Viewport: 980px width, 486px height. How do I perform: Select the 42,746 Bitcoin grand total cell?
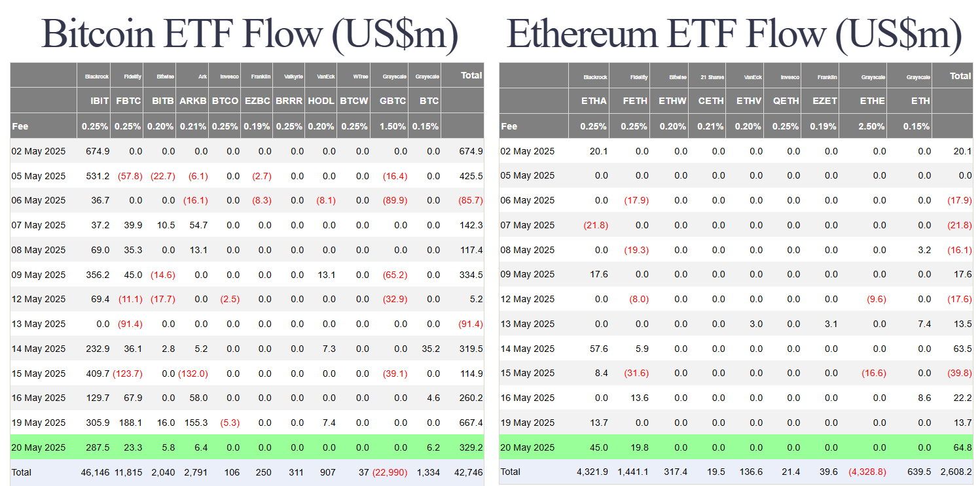469,472
